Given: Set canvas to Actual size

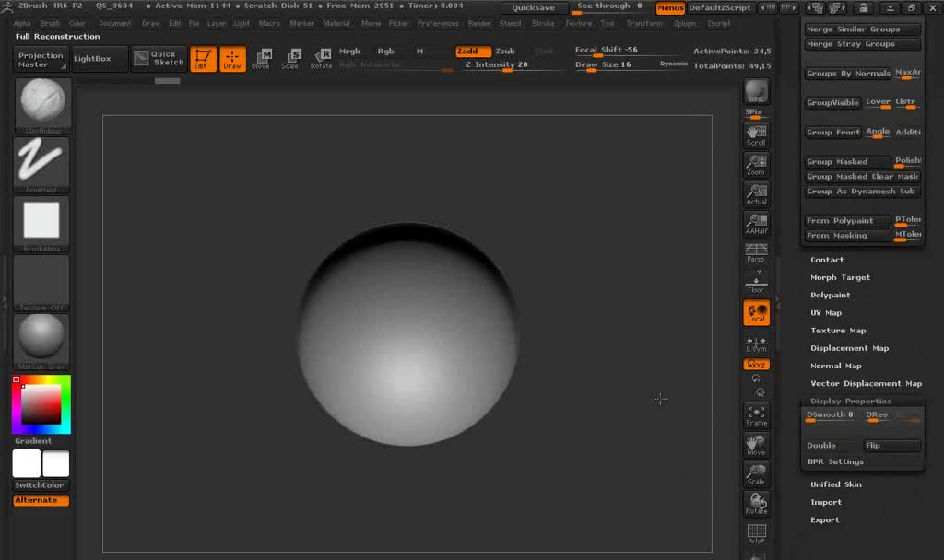Looking at the screenshot, I should [x=756, y=194].
